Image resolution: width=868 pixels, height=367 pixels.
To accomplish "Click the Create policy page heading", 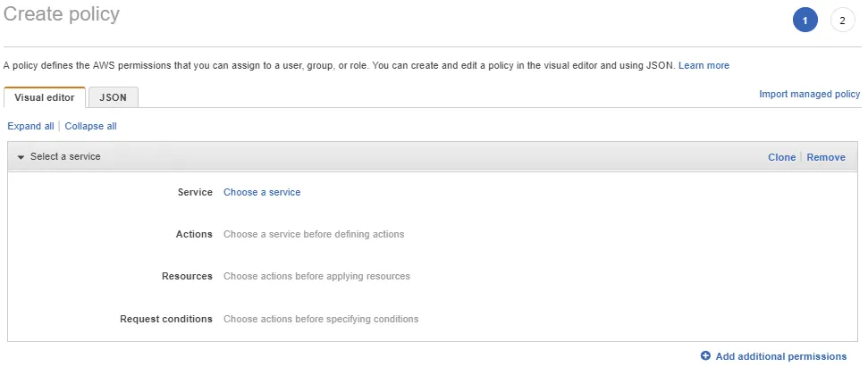I will [x=62, y=14].
